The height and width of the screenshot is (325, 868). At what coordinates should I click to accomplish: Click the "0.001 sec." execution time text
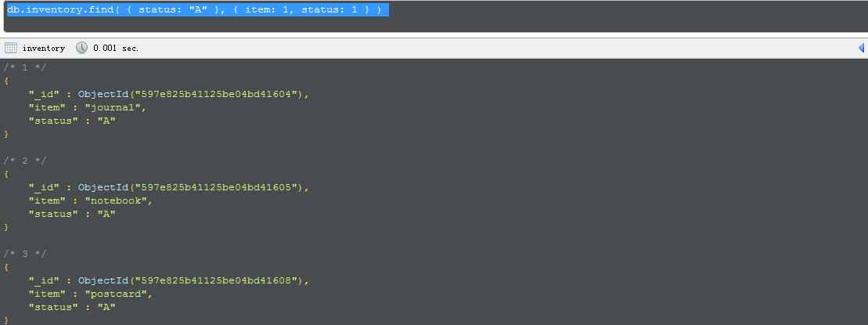pyautogui.click(x=117, y=49)
